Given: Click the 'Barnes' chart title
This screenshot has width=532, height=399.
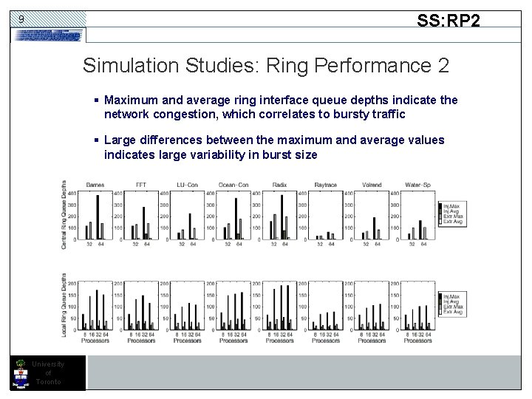Looking at the screenshot, I should [95, 185].
